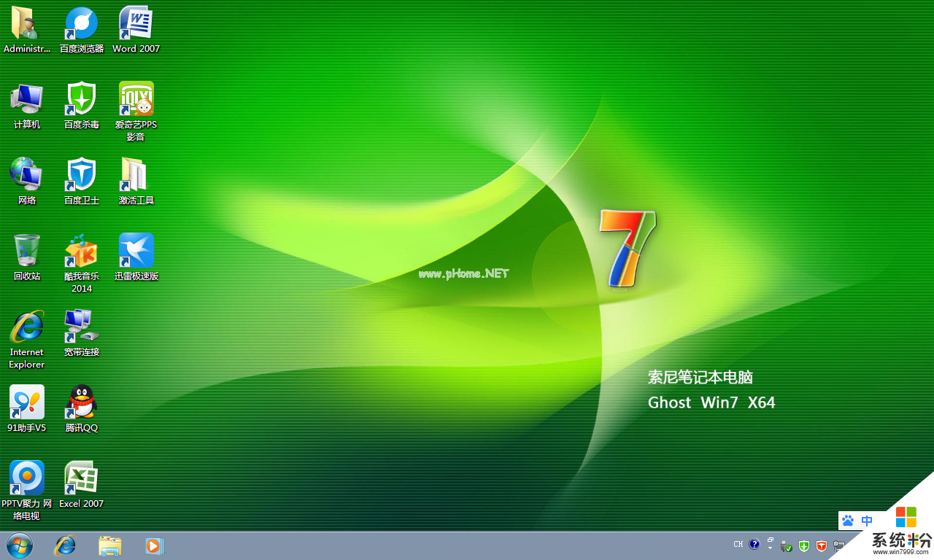Launch Internet Explorer from the taskbar

65,545
